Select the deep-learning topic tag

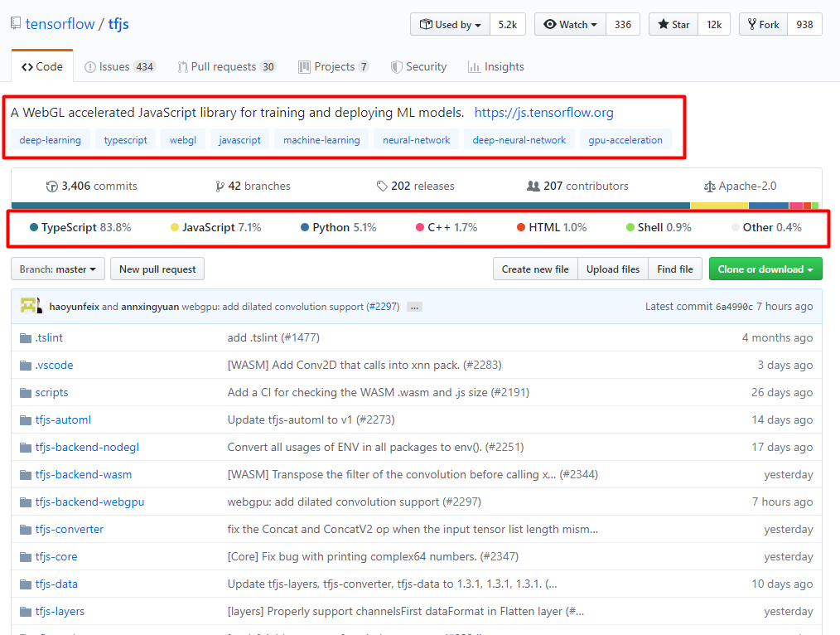[51, 140]
